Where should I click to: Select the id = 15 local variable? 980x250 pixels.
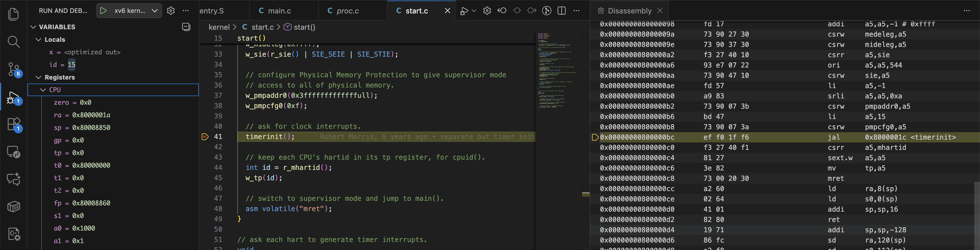click(113, 65)
